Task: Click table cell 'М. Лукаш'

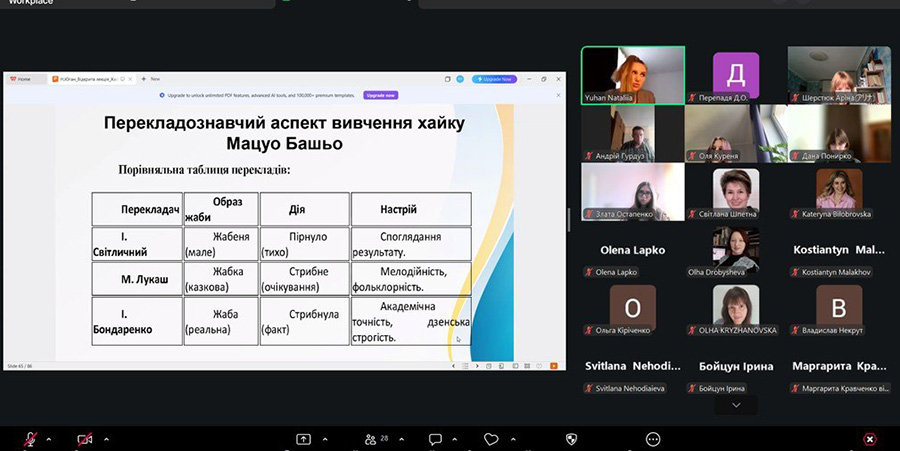Action: 137,279
